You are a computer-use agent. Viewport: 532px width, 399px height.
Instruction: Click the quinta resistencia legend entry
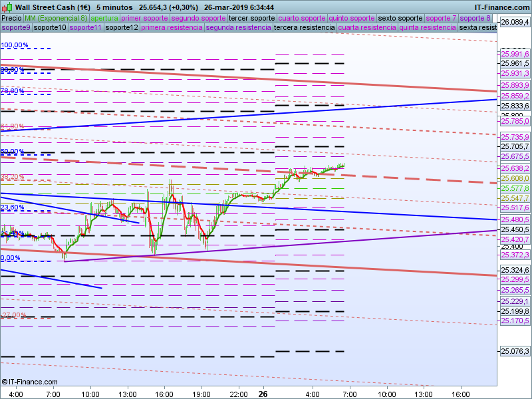point(428,27)
